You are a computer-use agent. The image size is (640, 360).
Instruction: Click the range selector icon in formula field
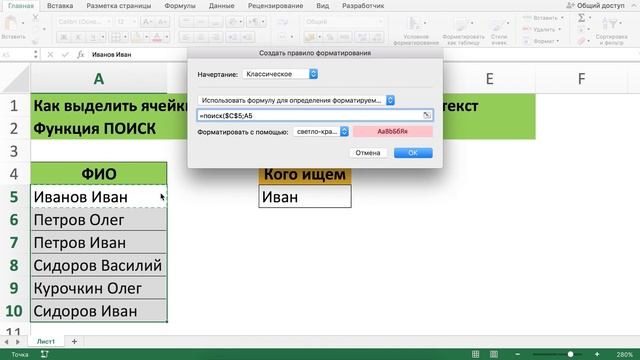click(x=427, y=116)
